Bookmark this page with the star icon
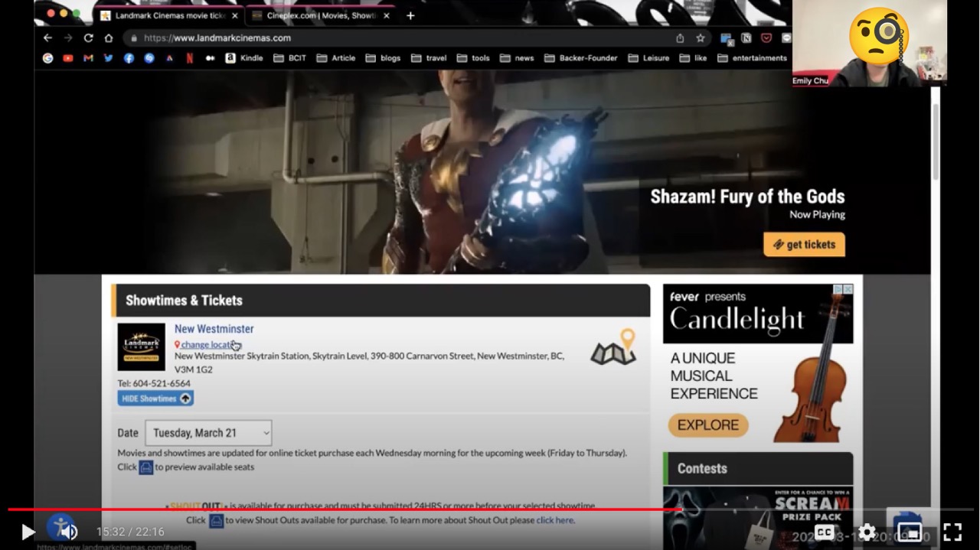 [701, 38]
